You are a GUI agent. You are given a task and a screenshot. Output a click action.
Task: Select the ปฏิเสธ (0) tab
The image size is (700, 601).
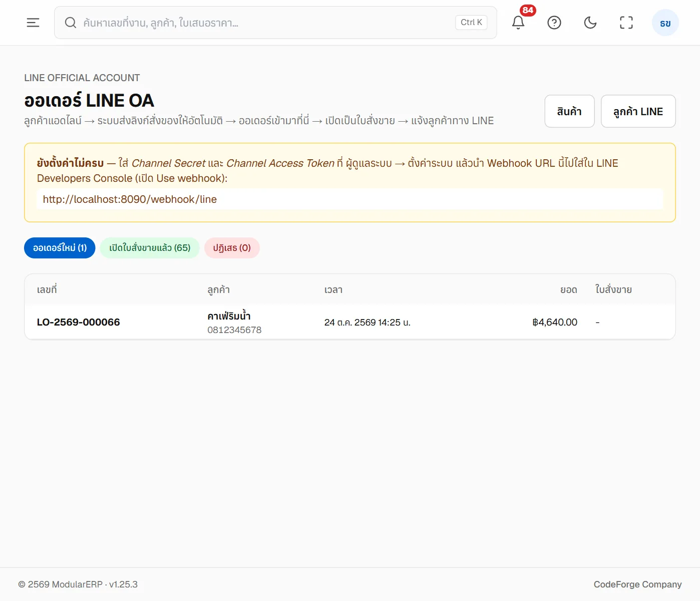[232, 248]
